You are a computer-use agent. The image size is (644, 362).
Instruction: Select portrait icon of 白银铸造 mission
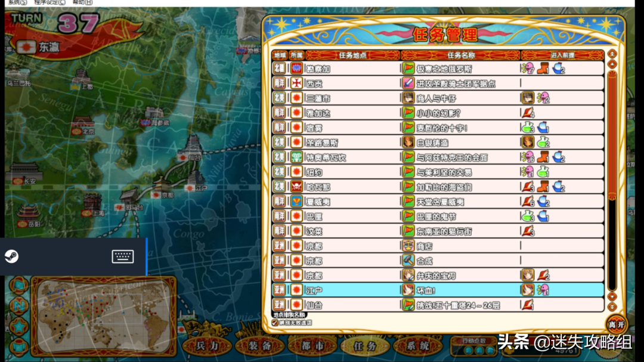pyautogui.click(x=408, y=143)
